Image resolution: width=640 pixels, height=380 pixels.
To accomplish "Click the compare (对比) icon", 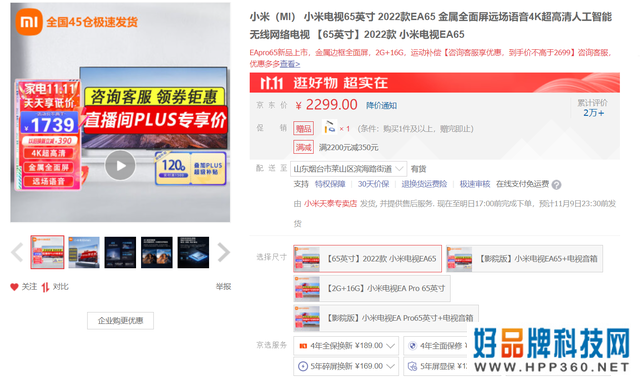I will [x=45, y=287].
